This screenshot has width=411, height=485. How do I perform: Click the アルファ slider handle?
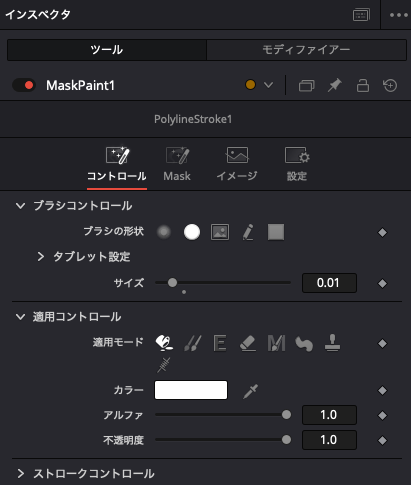[286, 415]
